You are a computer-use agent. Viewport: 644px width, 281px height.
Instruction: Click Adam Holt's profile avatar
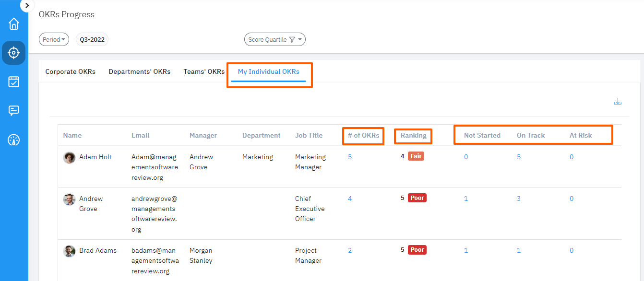click(x=69, y=157)
